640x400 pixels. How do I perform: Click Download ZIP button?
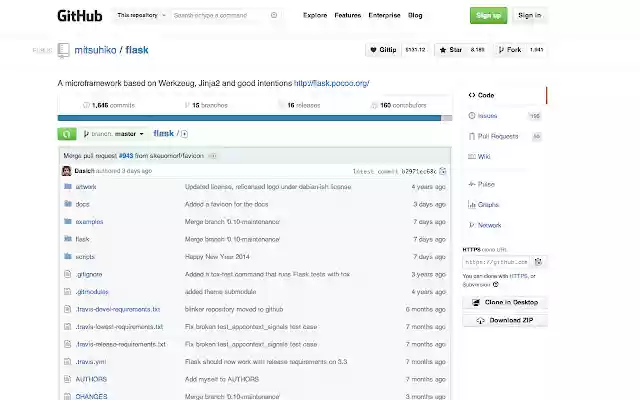coord(505,320)
